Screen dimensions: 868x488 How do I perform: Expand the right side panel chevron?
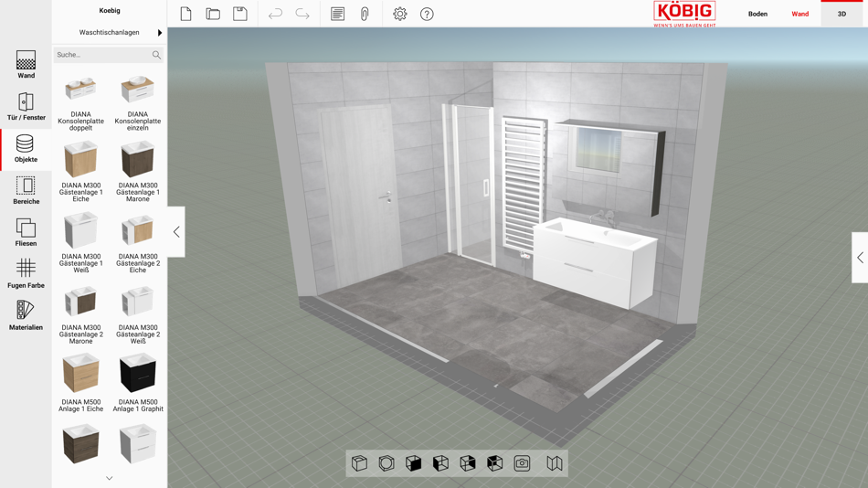(860, 257)
